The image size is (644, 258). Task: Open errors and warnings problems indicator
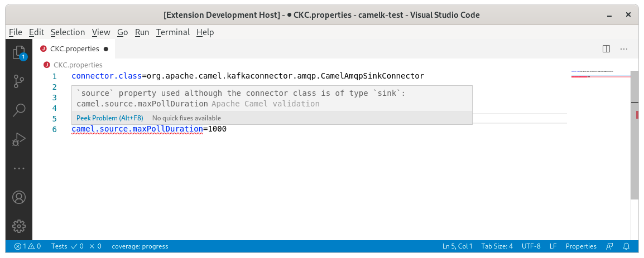pos(27,246)
